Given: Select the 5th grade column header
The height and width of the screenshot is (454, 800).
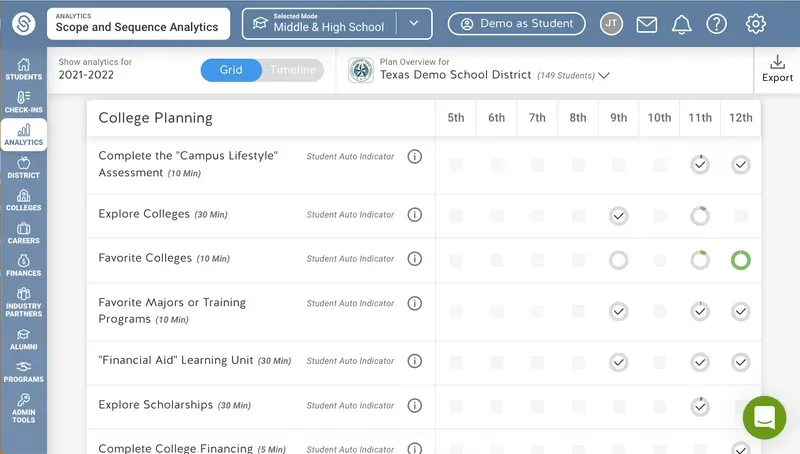Looking at the screenshot, I should [x=456, y=118].
